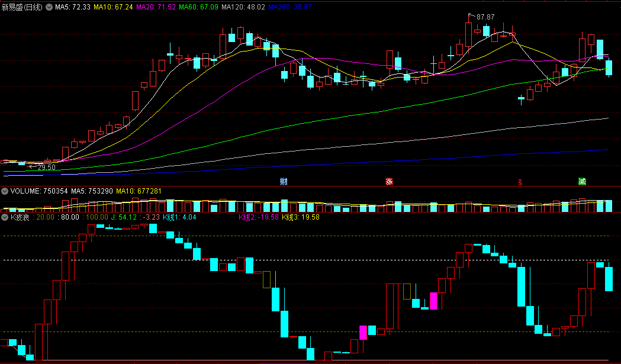Click the volume MA10: 677281 label

[x=139, y=191]
